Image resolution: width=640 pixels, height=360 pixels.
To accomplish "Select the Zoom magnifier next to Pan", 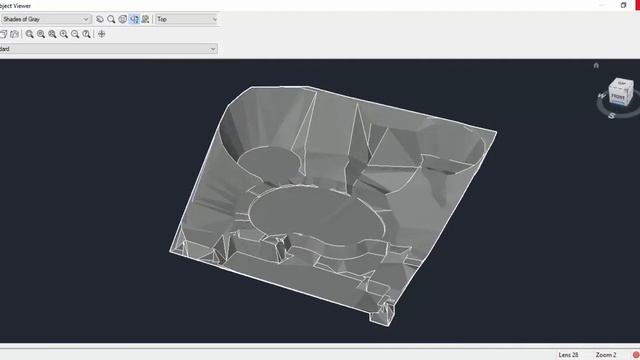I will click(x=111, y=19).
